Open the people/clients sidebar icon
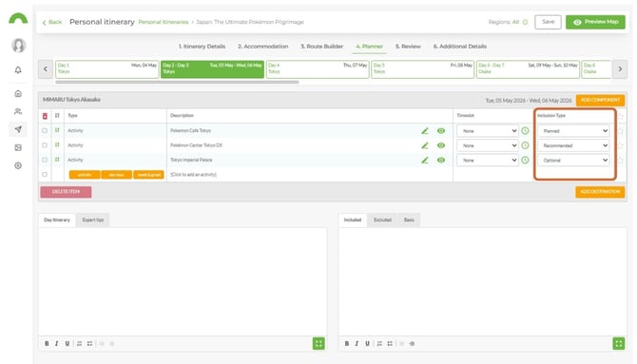 tap(18, 111)
